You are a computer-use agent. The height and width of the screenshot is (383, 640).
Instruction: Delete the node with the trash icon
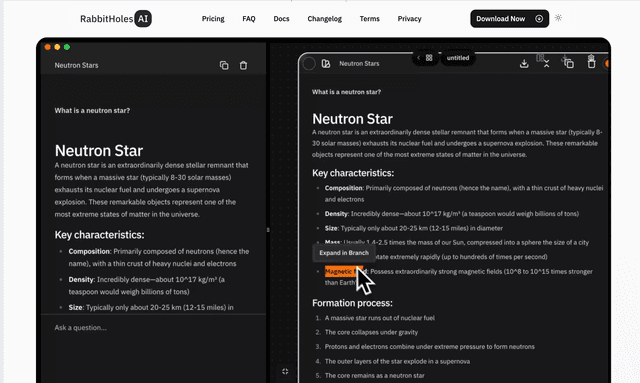(x=591, y=64)
